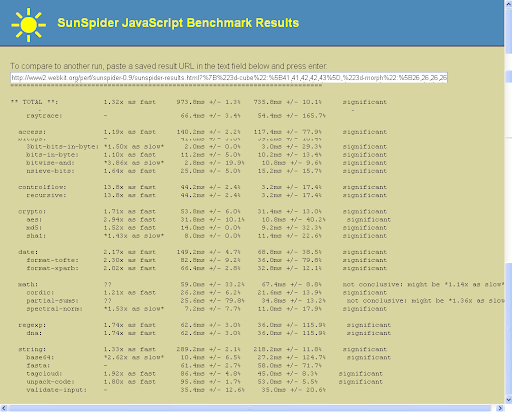Click the vertical scrollbar down arrow
The width and height of the screenshot is (512, 412).
508,399
